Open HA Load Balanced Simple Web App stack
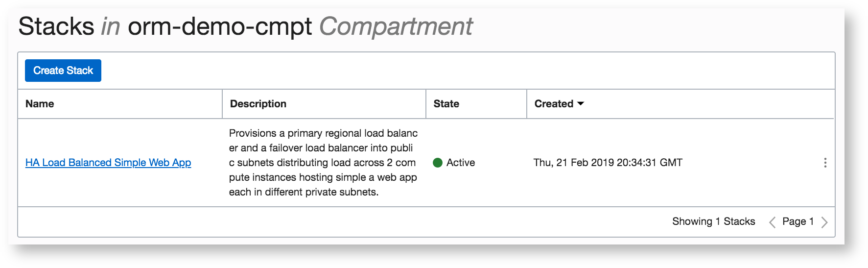 108,163
